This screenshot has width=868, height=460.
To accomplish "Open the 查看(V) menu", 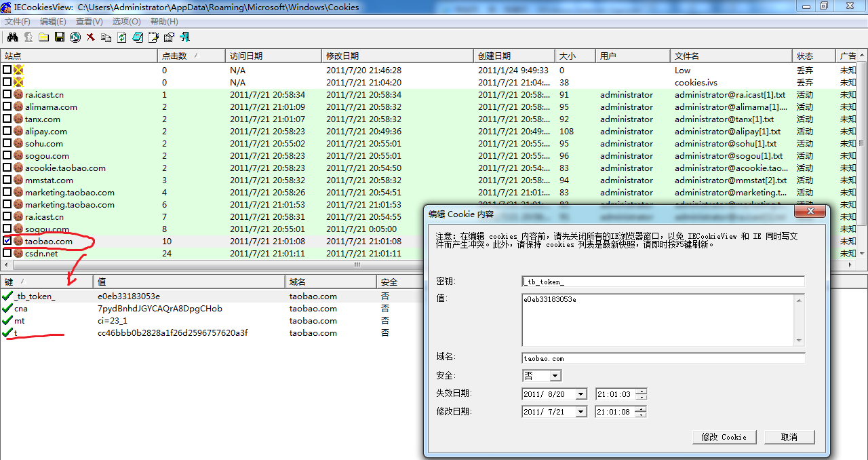I will point(89,22).
